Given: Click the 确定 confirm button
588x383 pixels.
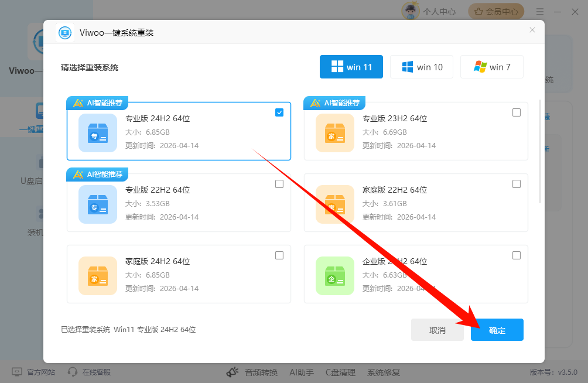Looking at the screenshot, I should [497, 330].
